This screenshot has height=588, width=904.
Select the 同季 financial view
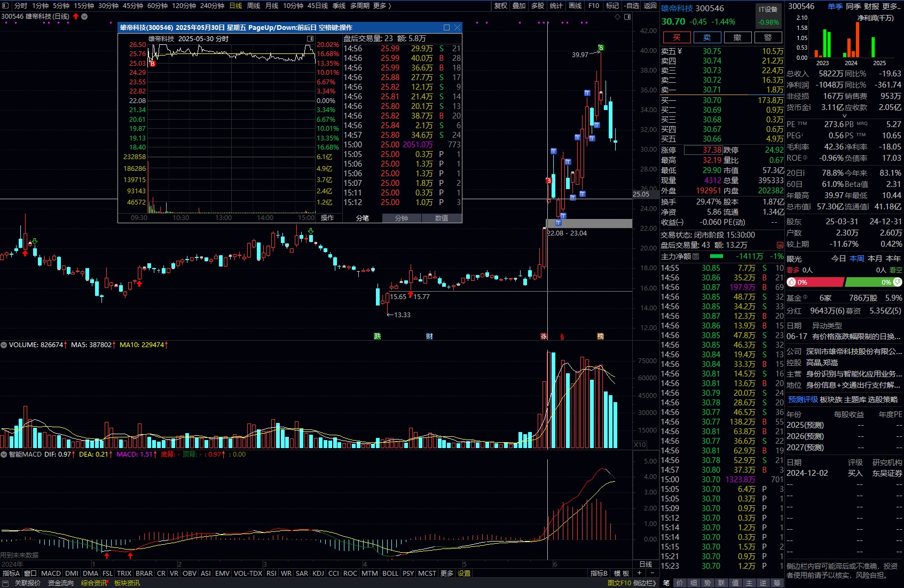853,6
